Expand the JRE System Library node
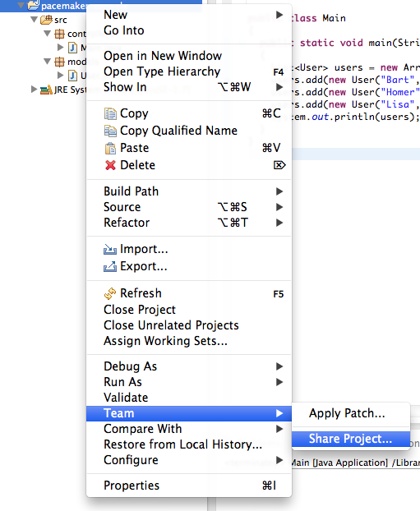This screenshot has height=511, width=420. tap(34, 90)
